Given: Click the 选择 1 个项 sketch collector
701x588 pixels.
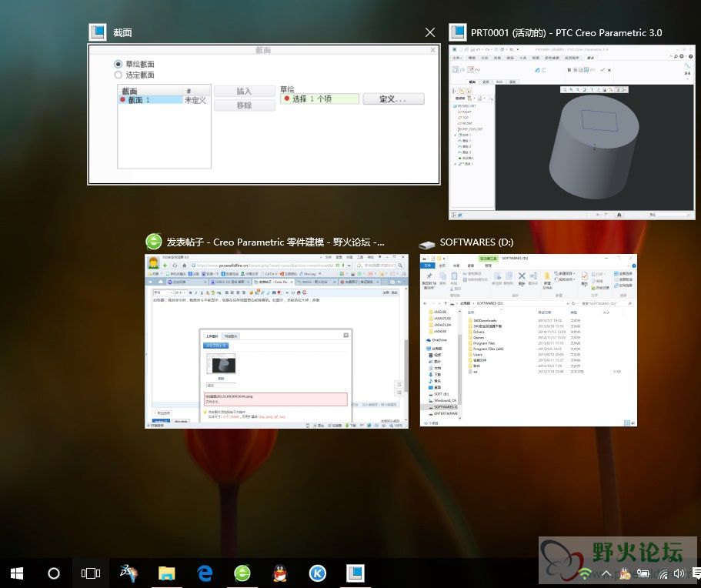Looking at the screenshot, I should (319, 99).
